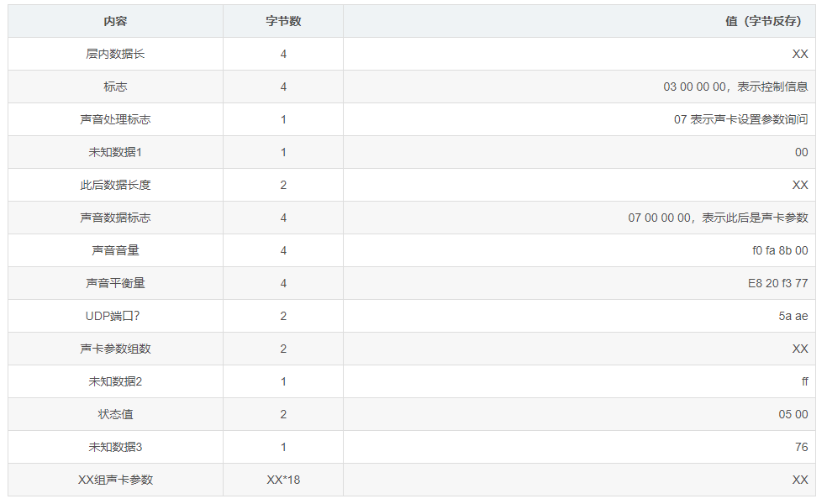Click the 内容 column header

coord(115,21)
